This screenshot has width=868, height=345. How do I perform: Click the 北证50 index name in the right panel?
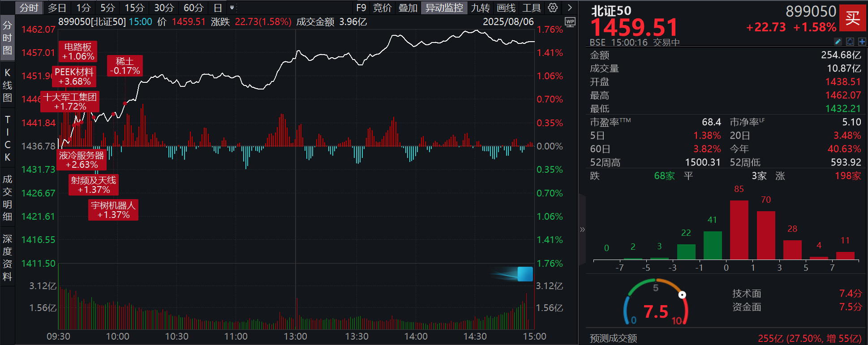click(x=611, y=11)
